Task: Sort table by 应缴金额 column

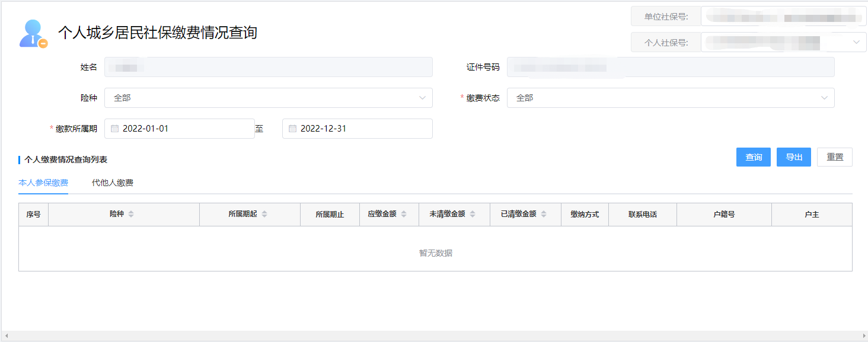Action: (404, 215)
